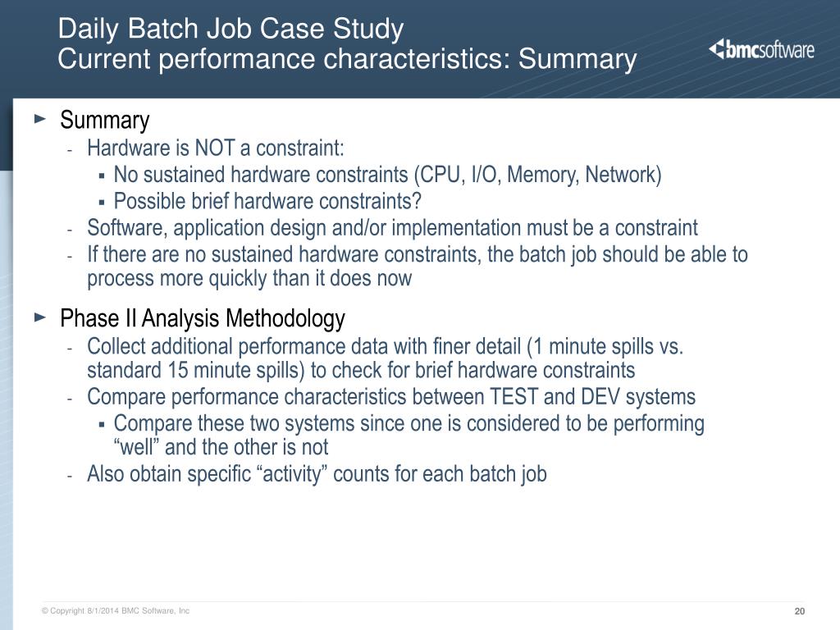Click the dash bullet before 'Hardware is NOT a constraint'
The image size is (840, 630).
tap(70, 150)
